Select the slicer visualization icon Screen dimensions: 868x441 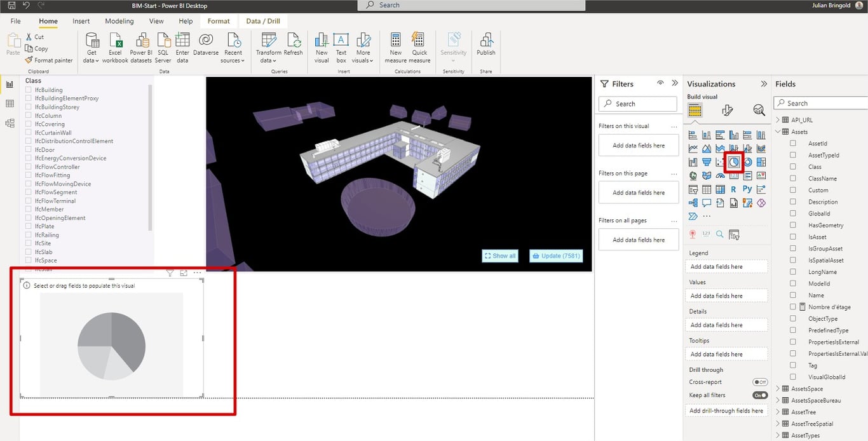(x=693, y=189)
